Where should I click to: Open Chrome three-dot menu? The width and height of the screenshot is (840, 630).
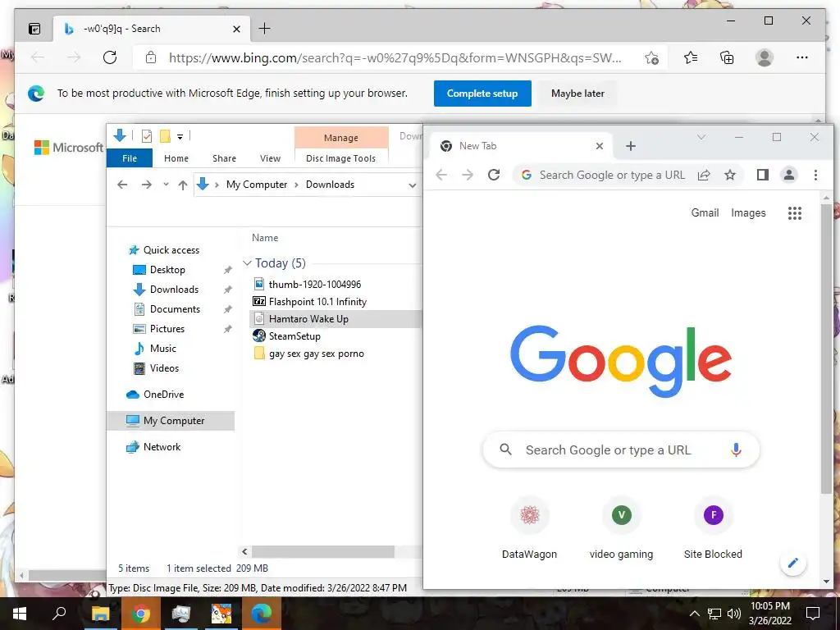tap(815, 175)
